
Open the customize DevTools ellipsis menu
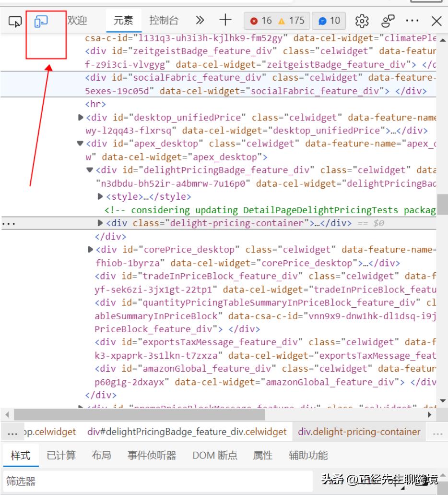click(x=412, y=21)
